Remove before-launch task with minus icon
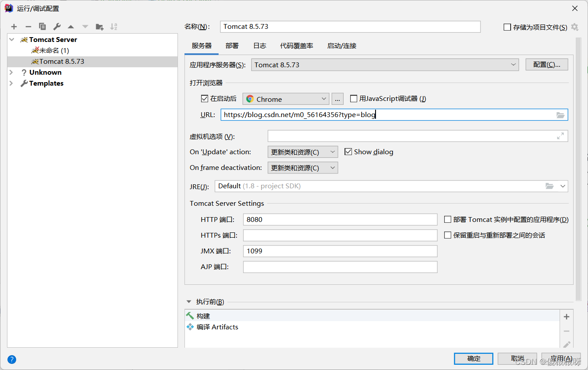The width and height of the screenshot is (588, 370). pos(567,331)
